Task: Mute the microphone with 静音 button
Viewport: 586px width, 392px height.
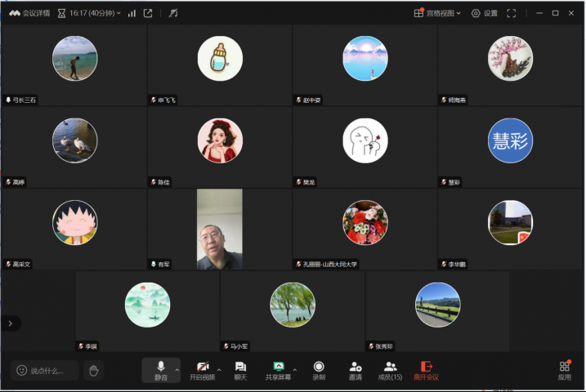Action: (160, 370)
